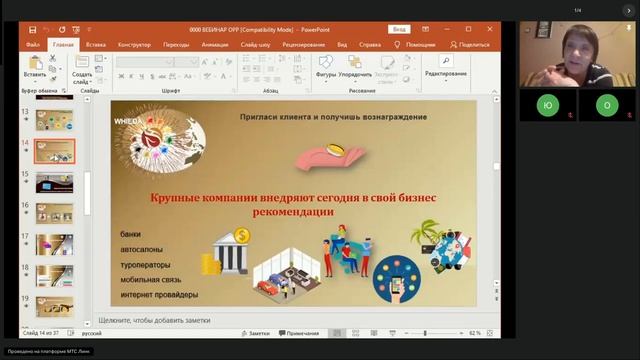Click the Format Painter brush icon
The width and height of the screenshot is (640, 360).
tap(53, 79)
